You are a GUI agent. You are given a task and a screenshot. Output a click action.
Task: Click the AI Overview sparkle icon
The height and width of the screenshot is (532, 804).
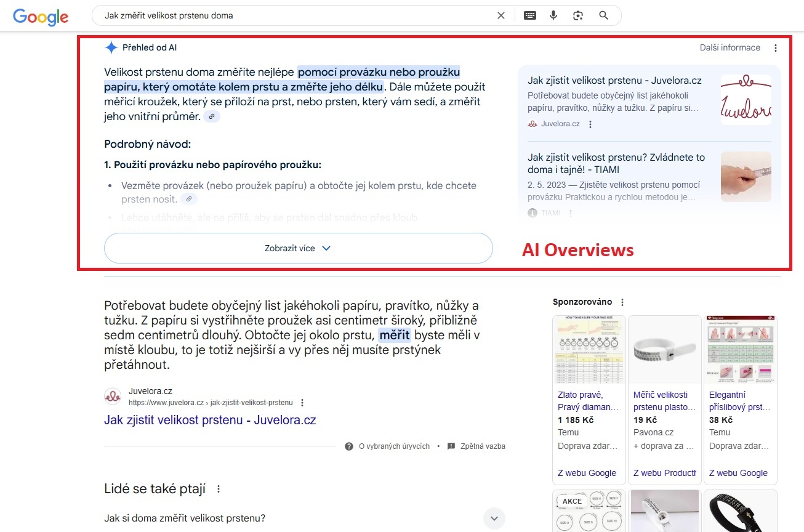111,47
